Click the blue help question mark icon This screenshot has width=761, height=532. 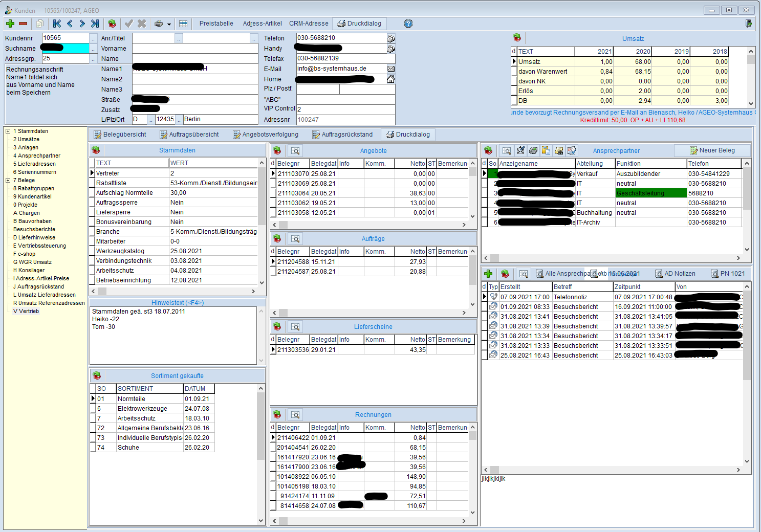click(408, 24)
